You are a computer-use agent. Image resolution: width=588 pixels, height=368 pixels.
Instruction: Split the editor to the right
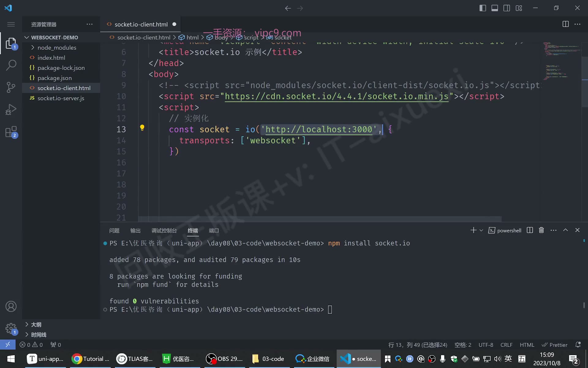tap(566, 24)
